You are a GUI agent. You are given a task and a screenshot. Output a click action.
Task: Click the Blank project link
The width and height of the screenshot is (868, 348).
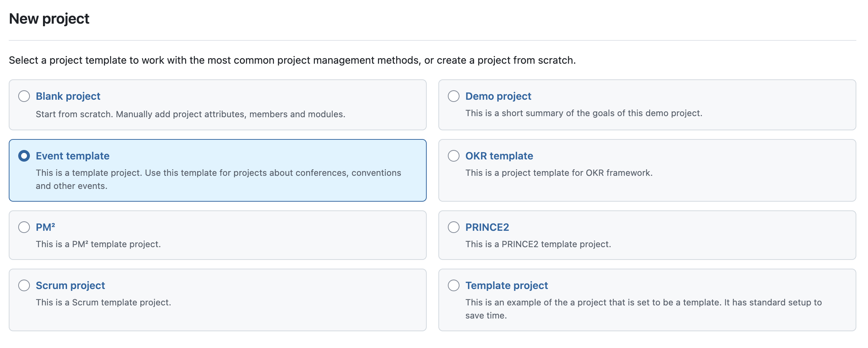click(x=68, y=96)
